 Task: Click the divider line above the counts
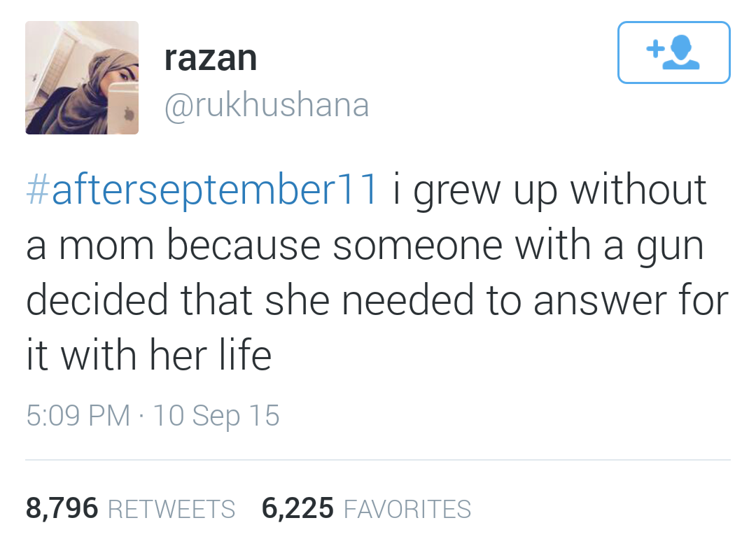(x=378, y=460)
